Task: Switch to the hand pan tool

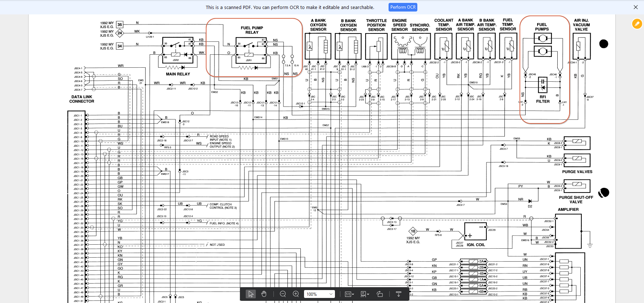Action: pos(264,294)
